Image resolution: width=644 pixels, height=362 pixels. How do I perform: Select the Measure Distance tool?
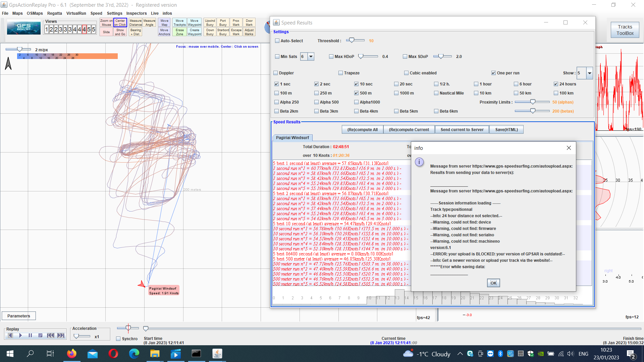[x=135, y=22]
